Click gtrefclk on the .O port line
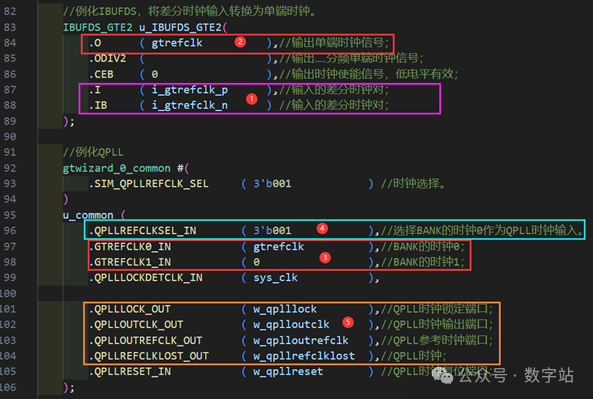The height and width of the screenshot is (399, 593). (177, 43)
